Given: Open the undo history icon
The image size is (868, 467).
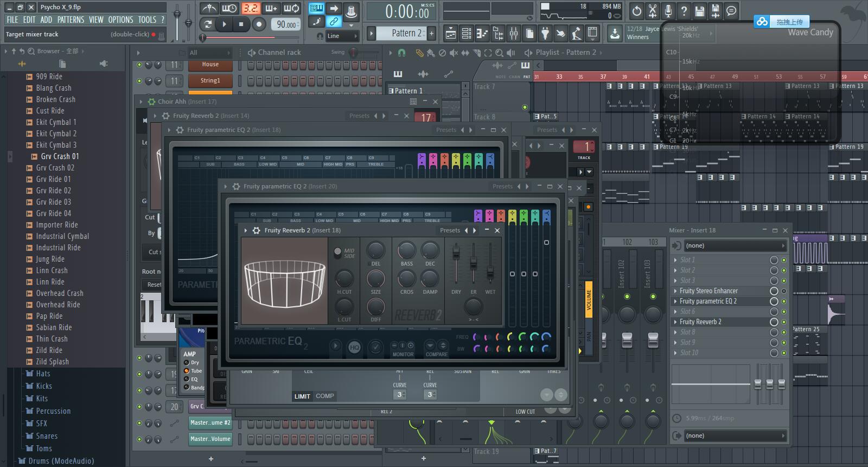Looking at the screenshot, I should [637, 10].
